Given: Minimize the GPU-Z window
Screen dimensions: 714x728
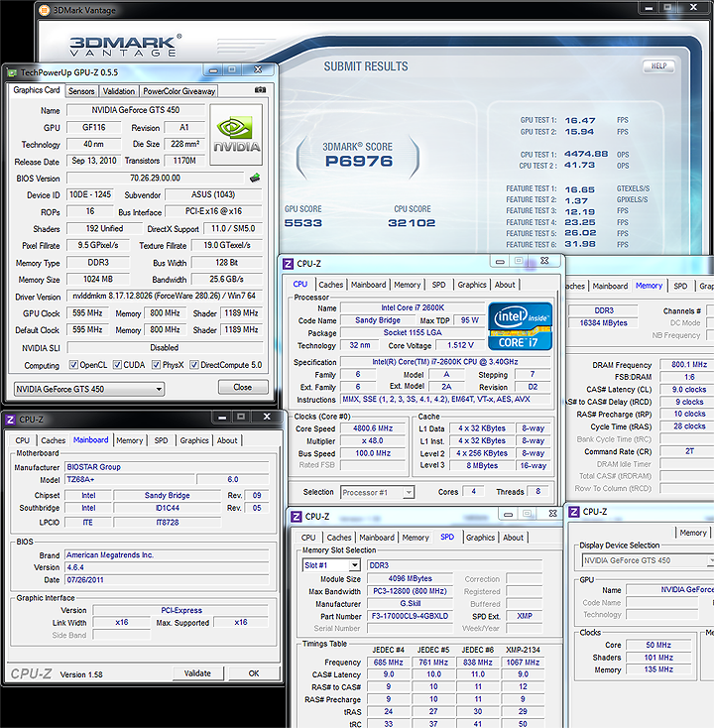Looking at the screenshot, I should [x=213, y=70].
